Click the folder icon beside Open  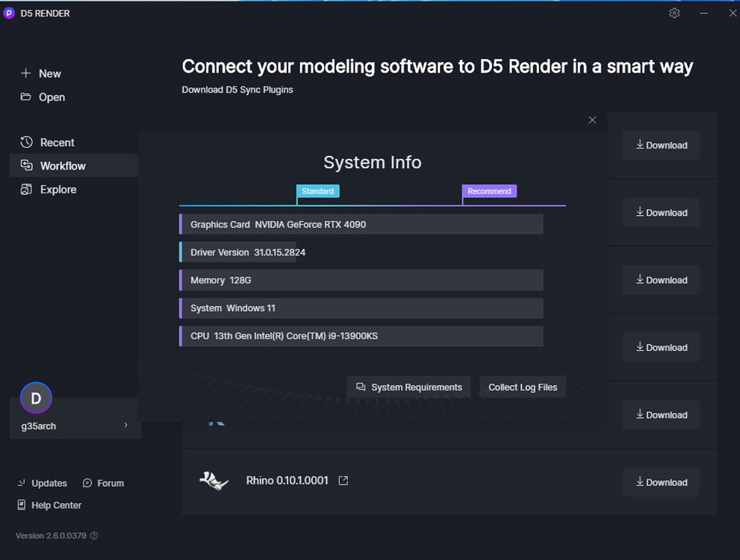pos(26,97)
